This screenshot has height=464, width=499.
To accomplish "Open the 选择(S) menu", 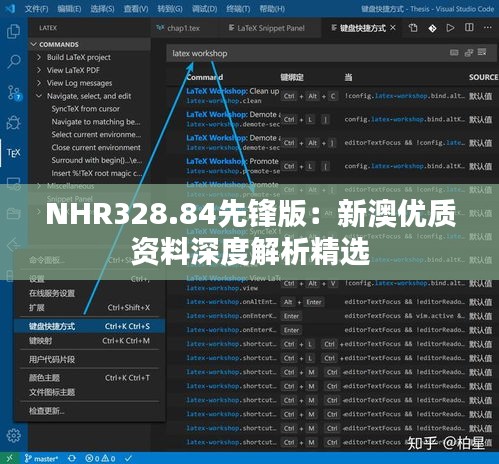I will point(102,9).
